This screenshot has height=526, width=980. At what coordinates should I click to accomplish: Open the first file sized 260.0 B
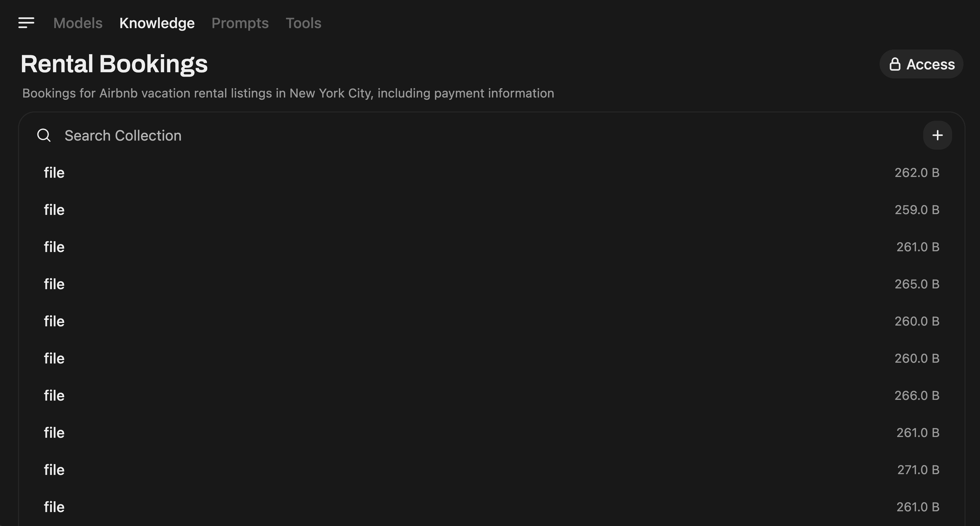pos(54,321)
